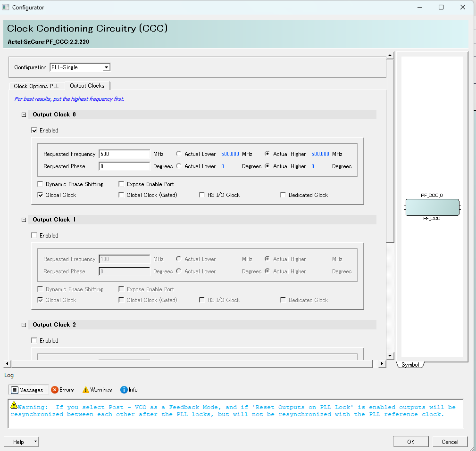
Task: Display Info messages in the log
Action: pos(128,390)
